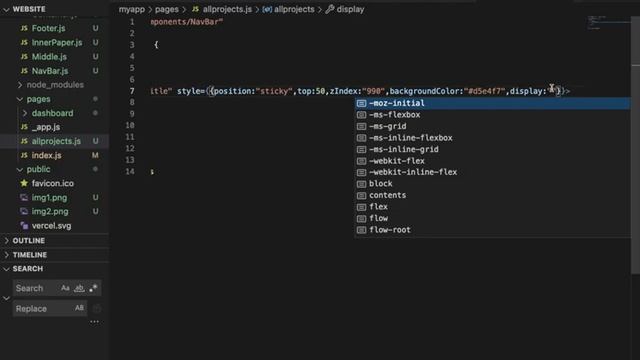
Task: Click the JS icon beside allprojects.js
Action: click(x=24, y=141)
